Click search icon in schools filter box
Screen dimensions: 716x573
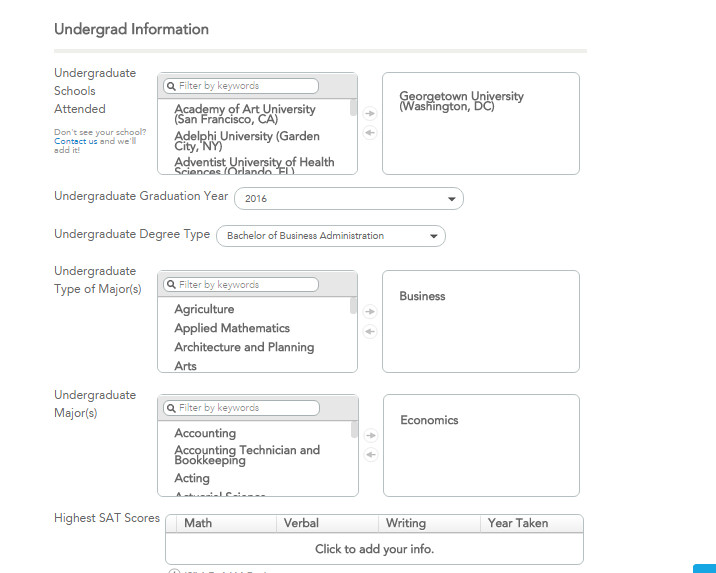pyautogui.click(x=171, y=86)
